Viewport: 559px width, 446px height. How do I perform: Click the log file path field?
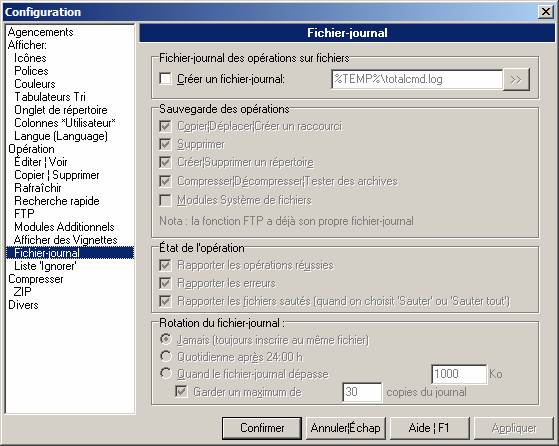coord(417,79)
